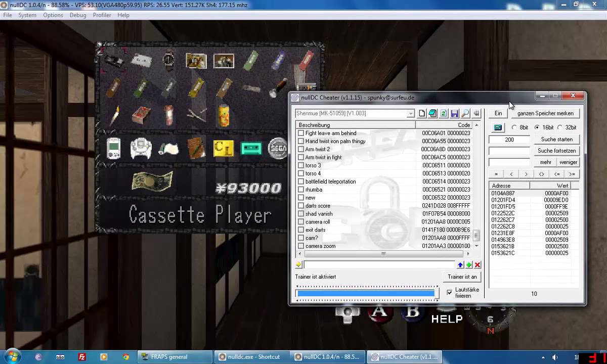Click the Beschreibung column header

[x=356, y=125]
